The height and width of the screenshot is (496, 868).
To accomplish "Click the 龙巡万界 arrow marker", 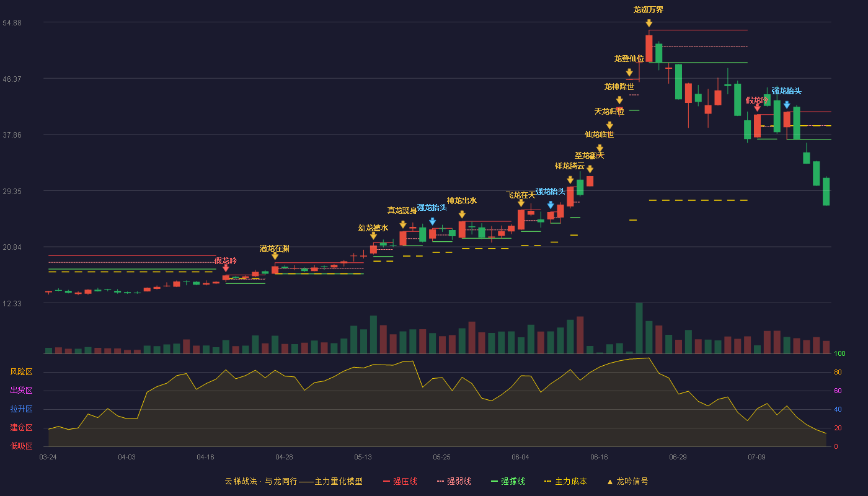I will click(x=649, y=24).
